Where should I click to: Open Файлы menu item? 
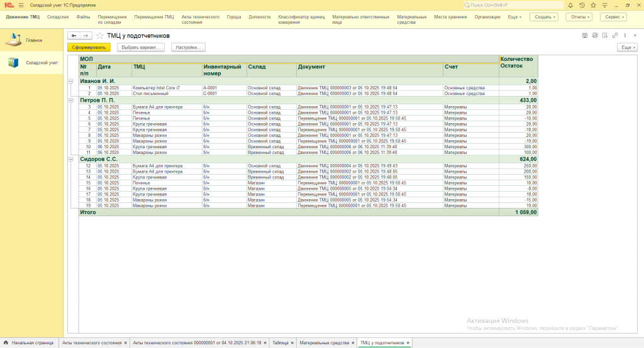83,17
